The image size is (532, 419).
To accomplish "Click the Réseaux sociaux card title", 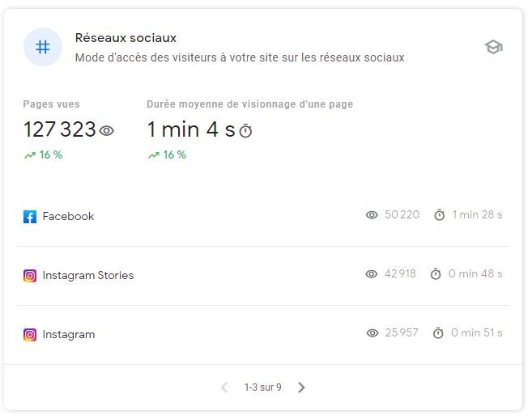I will click(x=126, y=38).
